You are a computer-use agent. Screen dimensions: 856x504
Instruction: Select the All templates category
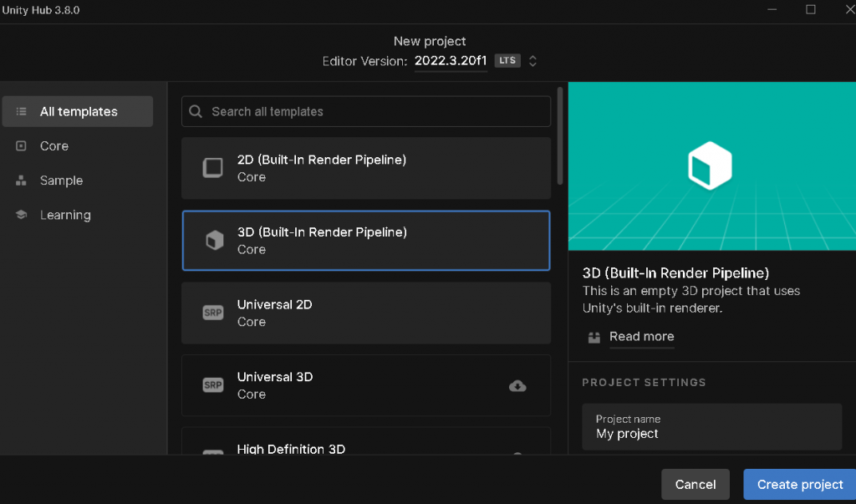click(x=78, y=111)
